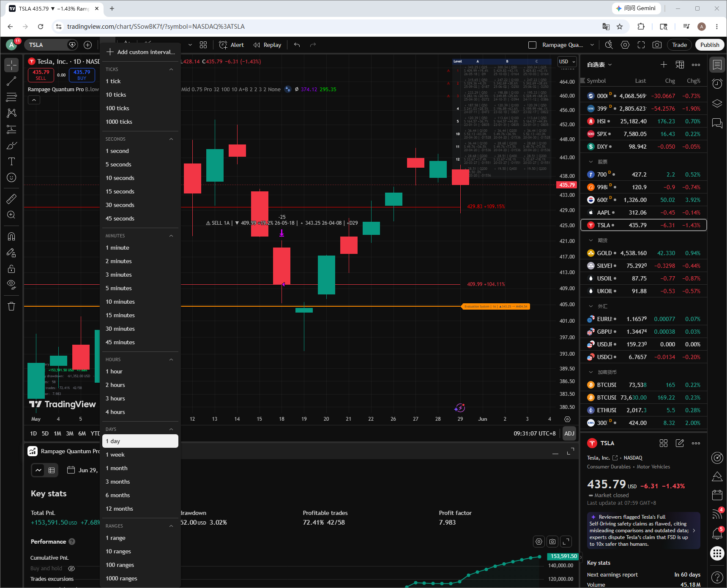Publish the chart idea

(710, 45)
